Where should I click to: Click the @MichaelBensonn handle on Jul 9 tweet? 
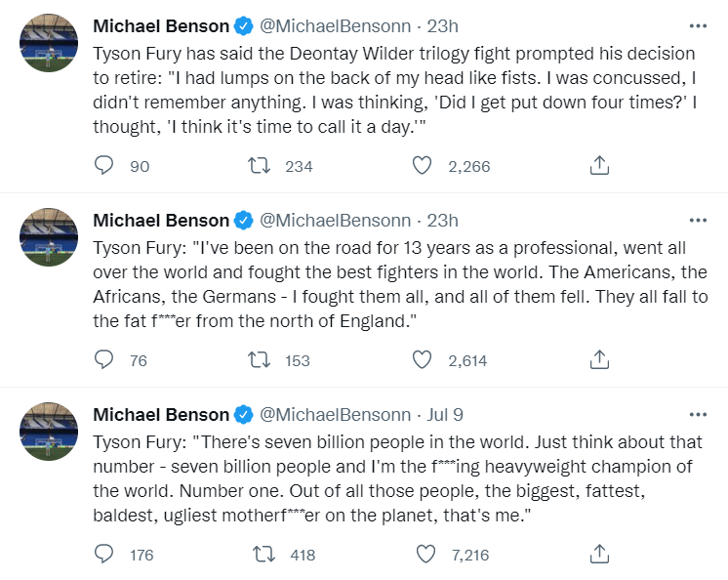(x=335, y=414)
